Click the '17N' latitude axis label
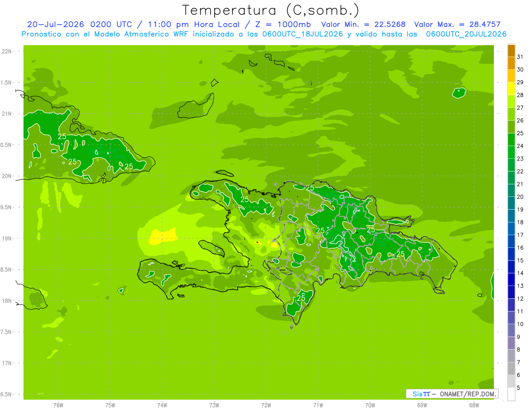532x411 pixels. pyautogui.click(x=7, y=363)
